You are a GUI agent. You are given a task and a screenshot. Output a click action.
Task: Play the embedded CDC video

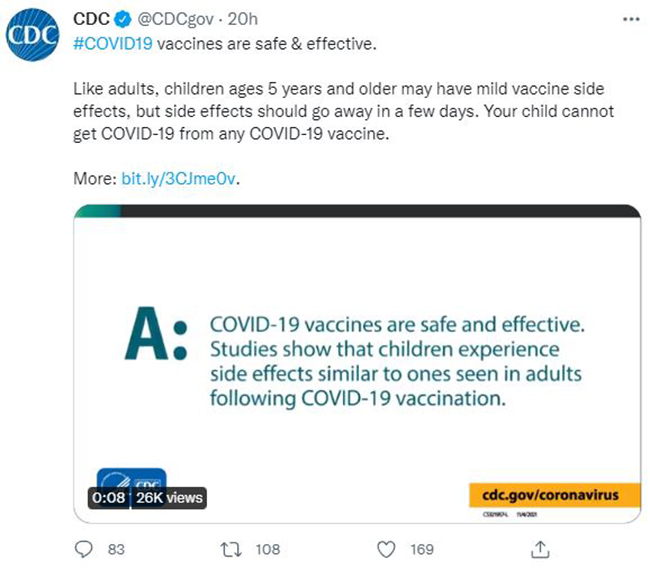(x=357, y=364)
